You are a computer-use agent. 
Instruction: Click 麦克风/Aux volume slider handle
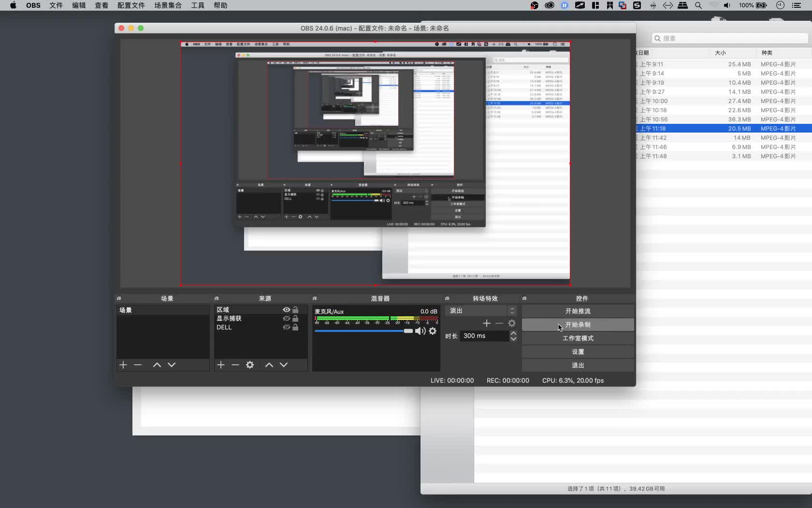408,331
